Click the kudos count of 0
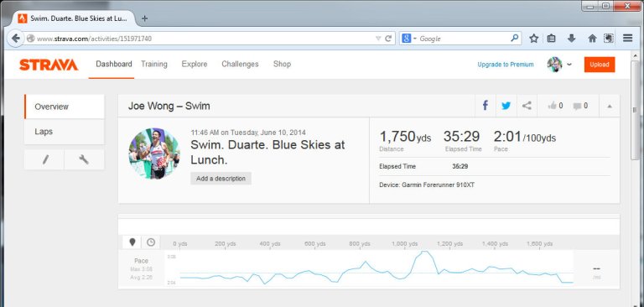Screen dimensions: 644x307 [561, 106]
